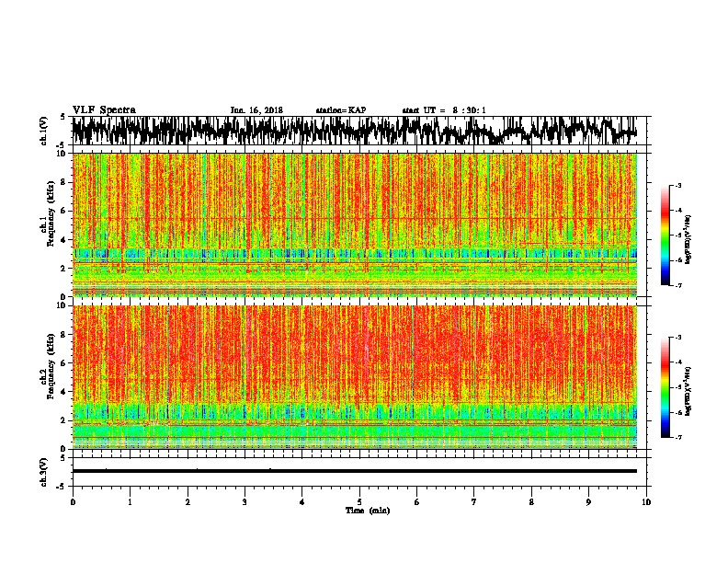The width and height of the screenshot is (728, 563).
Task: Click the 'Jan. 16, 2018' date label
Action: tap(256, 110)
